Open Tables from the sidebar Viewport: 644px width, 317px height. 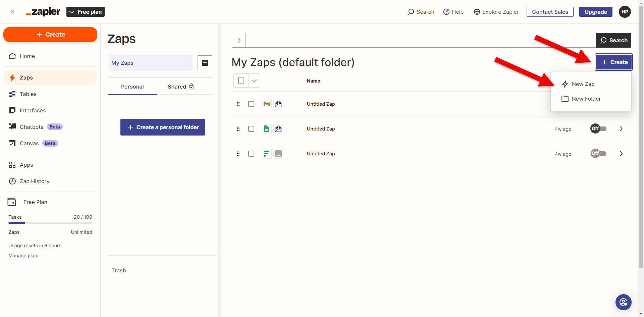pos(50,94)
